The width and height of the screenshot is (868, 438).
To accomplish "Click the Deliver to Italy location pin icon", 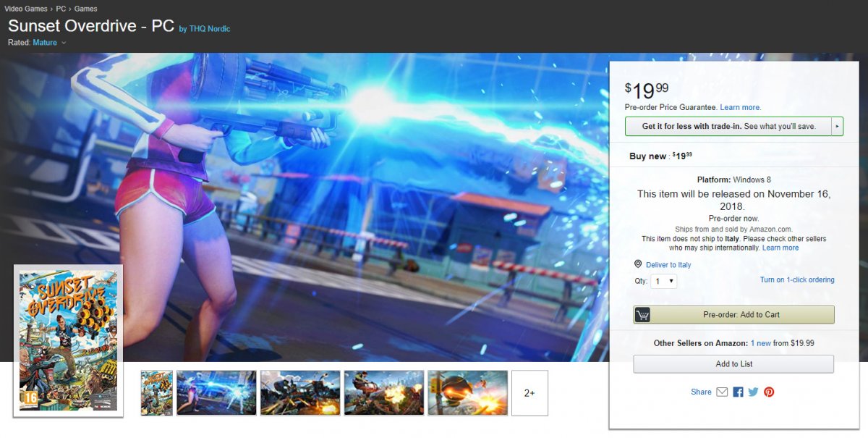I will pos(638,264).
